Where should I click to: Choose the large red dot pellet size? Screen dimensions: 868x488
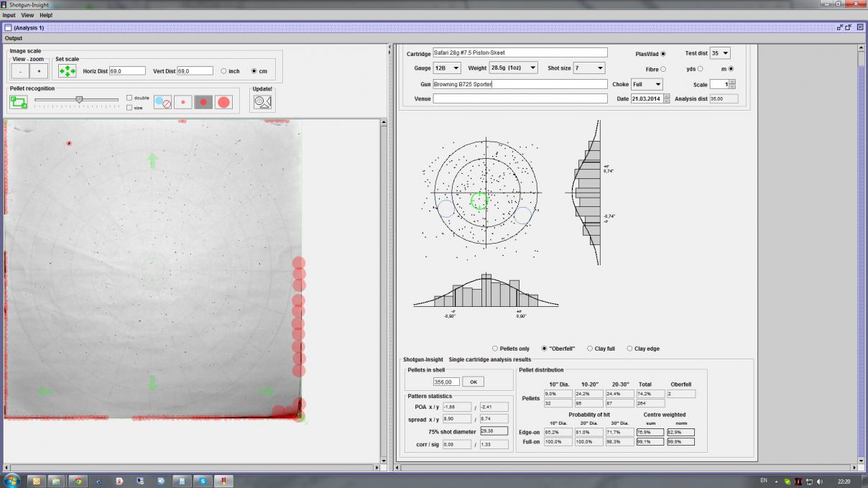pos(223,102)
